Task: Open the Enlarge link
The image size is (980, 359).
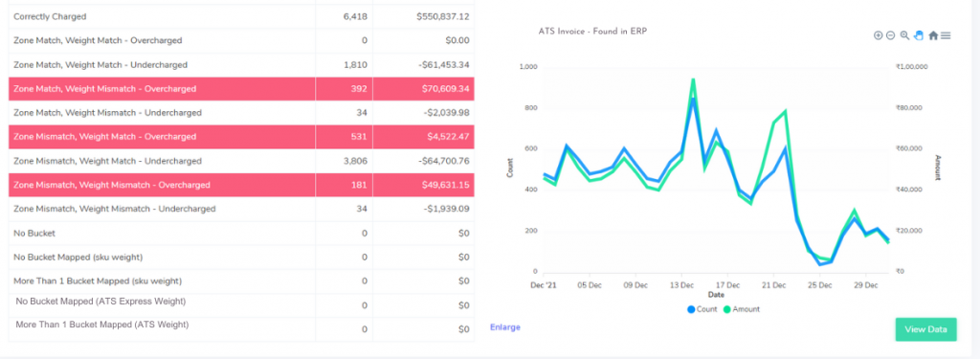Action: click(505, 327)
